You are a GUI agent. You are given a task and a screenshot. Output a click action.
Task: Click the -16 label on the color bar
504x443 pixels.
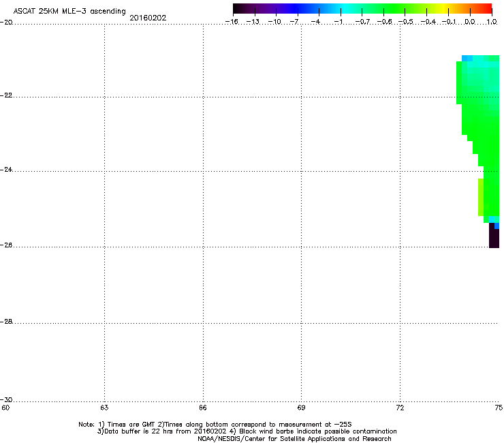pos(232,22)
